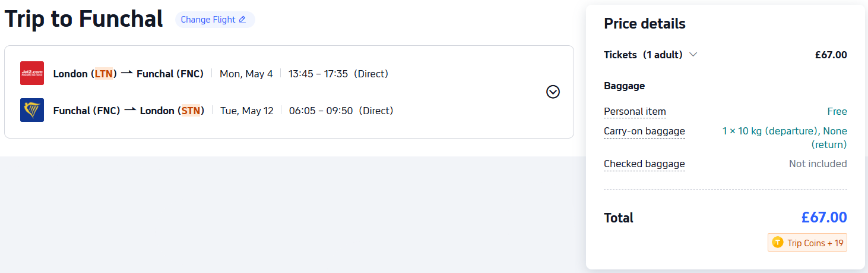Click the gold Trip Coins coin icon
The height and width of the screenshot is (273, 868).
pos(778,243)
